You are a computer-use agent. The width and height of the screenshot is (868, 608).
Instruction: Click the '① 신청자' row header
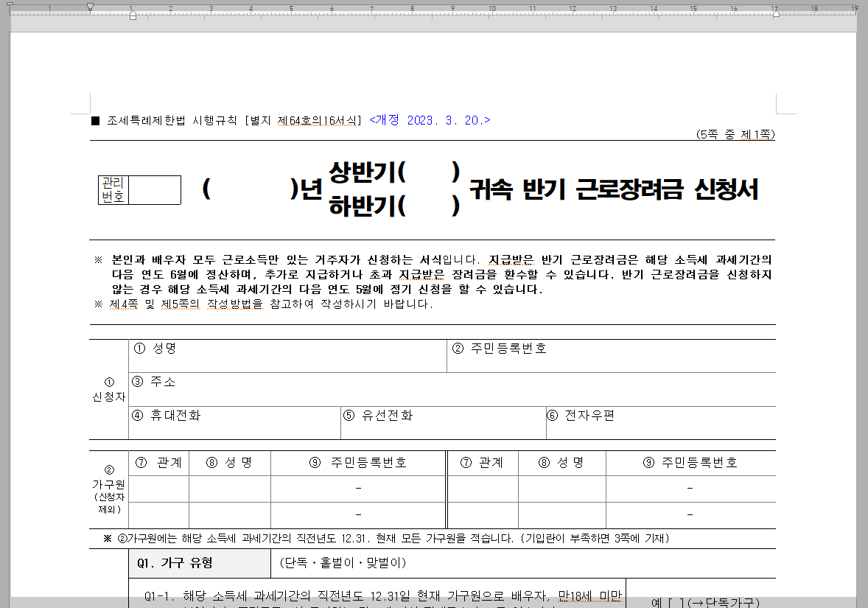[x=109, y=390]
